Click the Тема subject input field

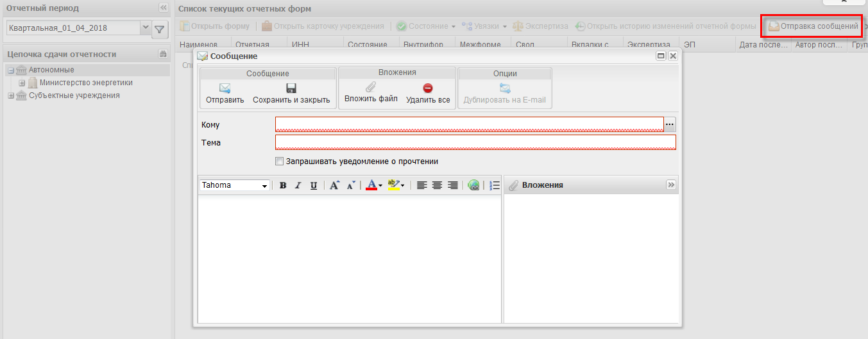(475, 142)
